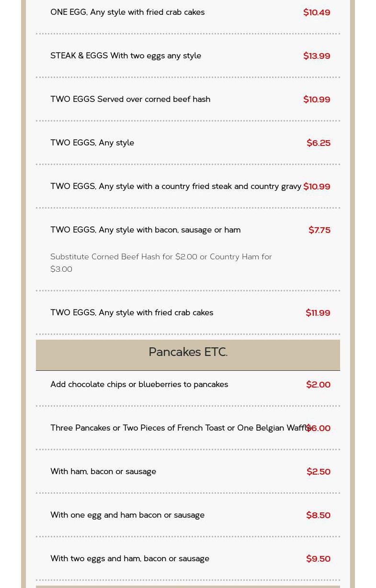Viewport: 376px width, 588px height.
Task: Click the Pancakes ETC. section header
Action: pyautogui.click(x=188, y=352)
